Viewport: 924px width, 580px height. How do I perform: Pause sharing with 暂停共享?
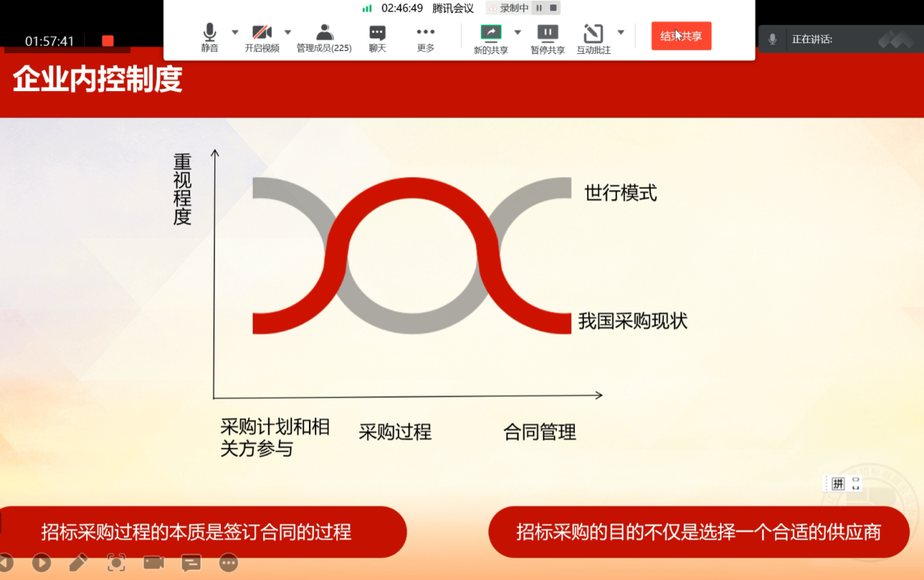547,38
